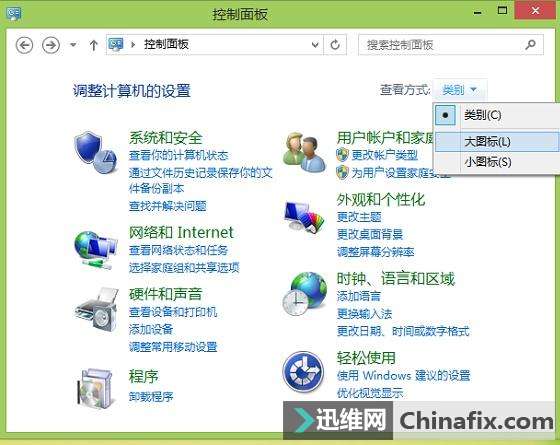Open the Programs disc box icon
This screenshot has height=445, width=560.
96,389
